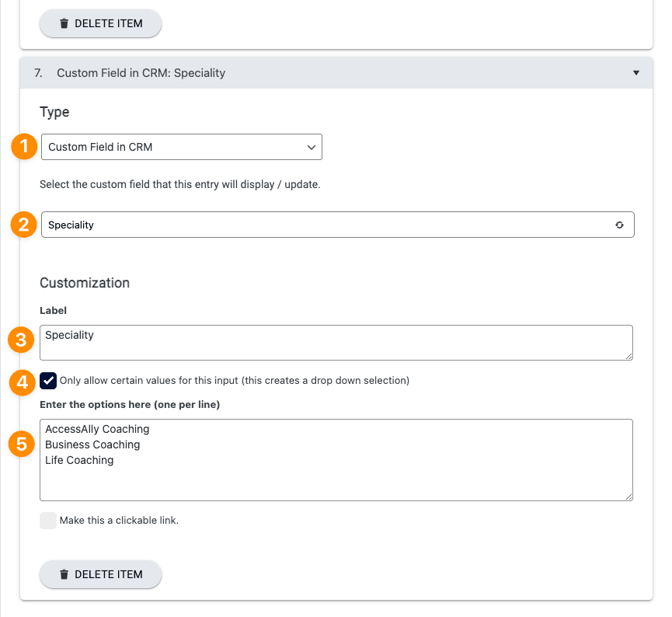Click the orange step marker numbered 3
Image resolution: width=672 pixels, height=617 pixels.
coord(21,340)
